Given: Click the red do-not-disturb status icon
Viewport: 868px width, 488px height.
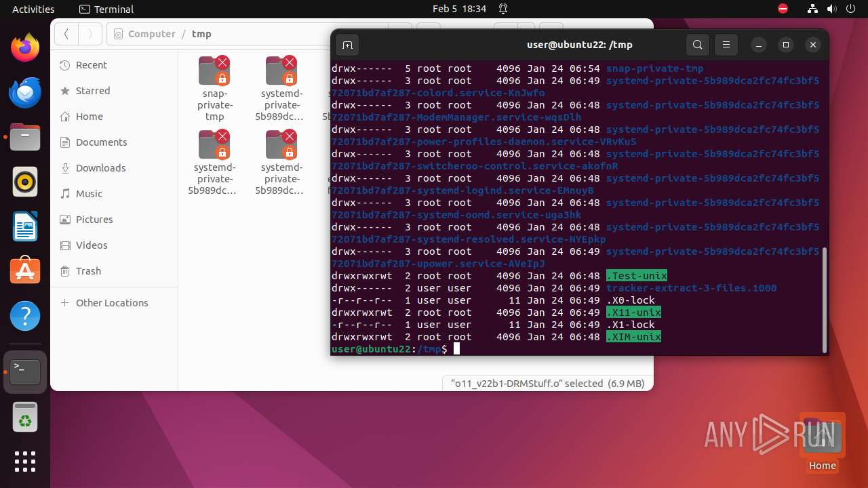Looking at the screenshot, I should 783,9.
